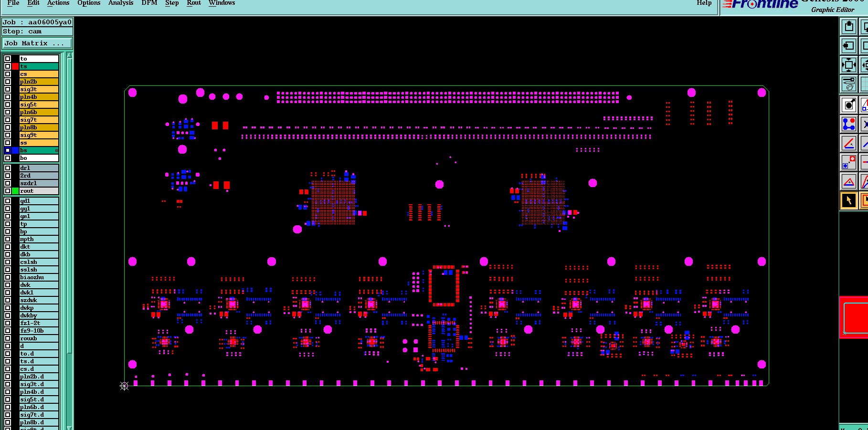Image resolution: width=868 pixels, height=430 pixels.
Task: Select the blue-red connected dots snap icon
Action: coord(848,124)
